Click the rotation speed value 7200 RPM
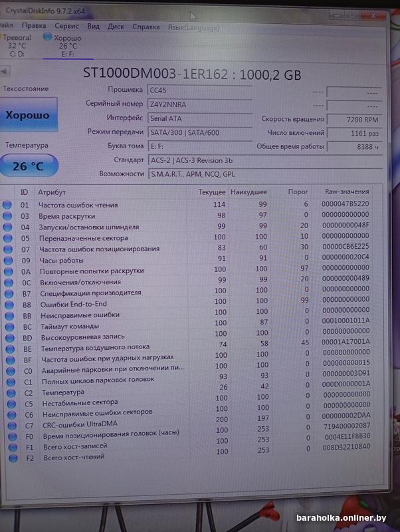This screenshot has width=400, height=532. tap(354, 120)
